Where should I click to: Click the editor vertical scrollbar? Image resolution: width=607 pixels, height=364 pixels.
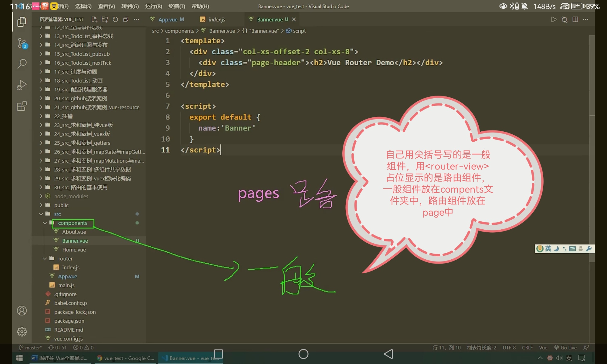(592, 152)
